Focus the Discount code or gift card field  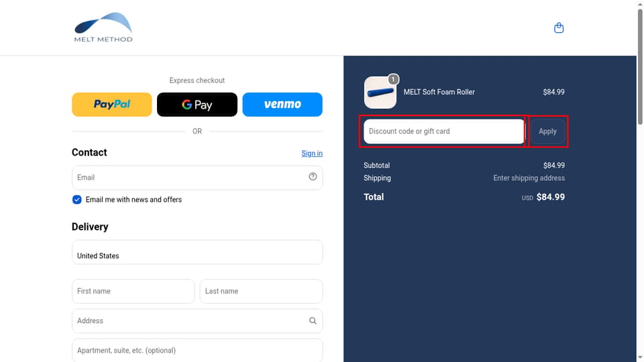444,131
